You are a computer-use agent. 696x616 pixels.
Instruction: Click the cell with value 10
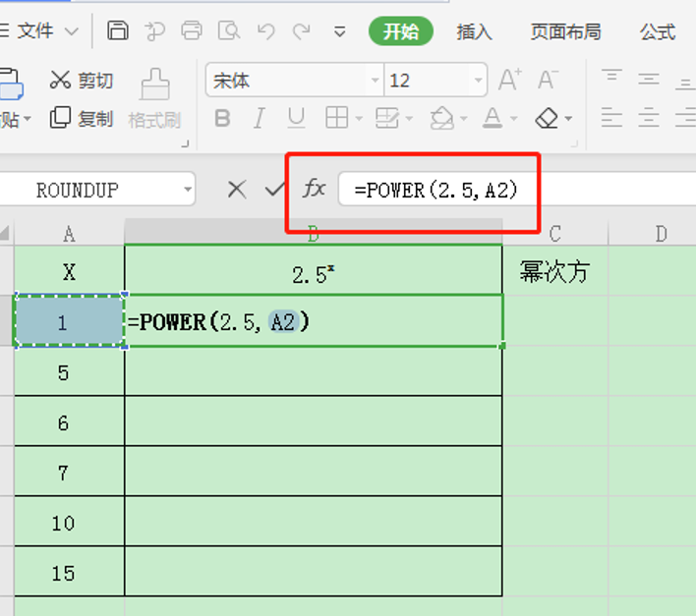tap(69, 522)
